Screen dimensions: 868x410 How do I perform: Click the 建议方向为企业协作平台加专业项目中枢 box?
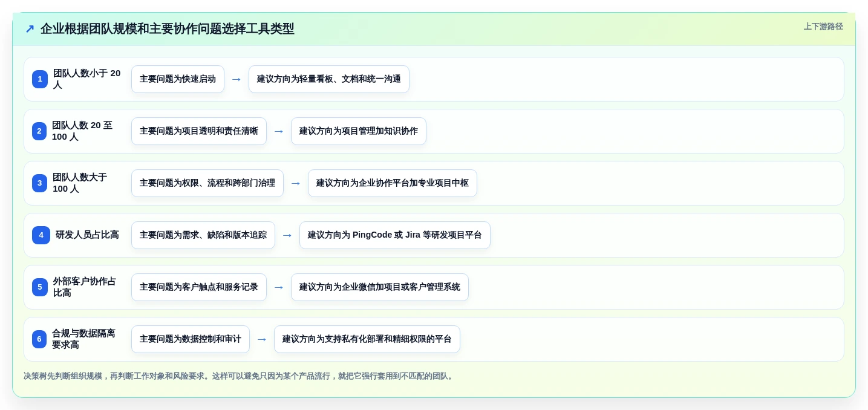pyautogui.click(x=393, y=183)
